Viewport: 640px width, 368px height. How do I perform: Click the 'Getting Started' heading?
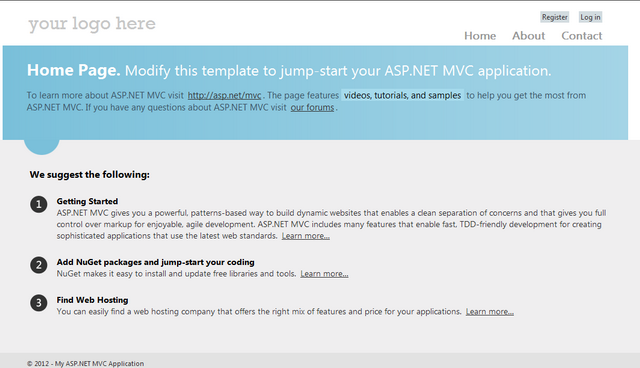(87, 201)
